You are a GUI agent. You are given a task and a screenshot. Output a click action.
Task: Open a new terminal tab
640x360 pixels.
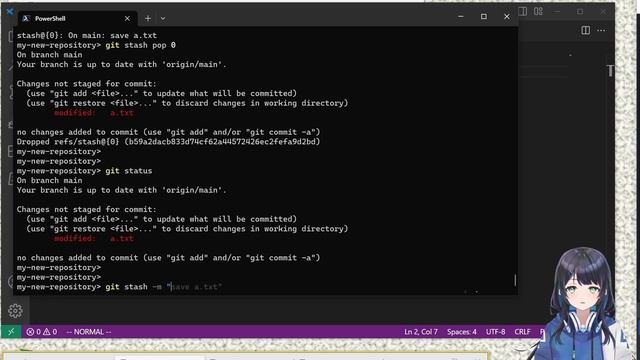click(x=148, y=18)
